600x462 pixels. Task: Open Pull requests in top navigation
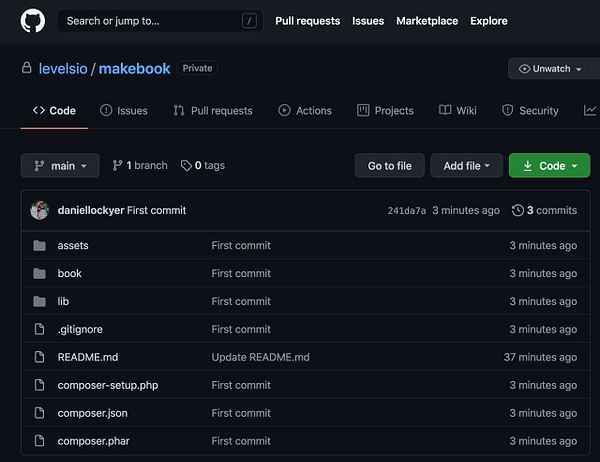pyautogui.click(x=308, y=21)
